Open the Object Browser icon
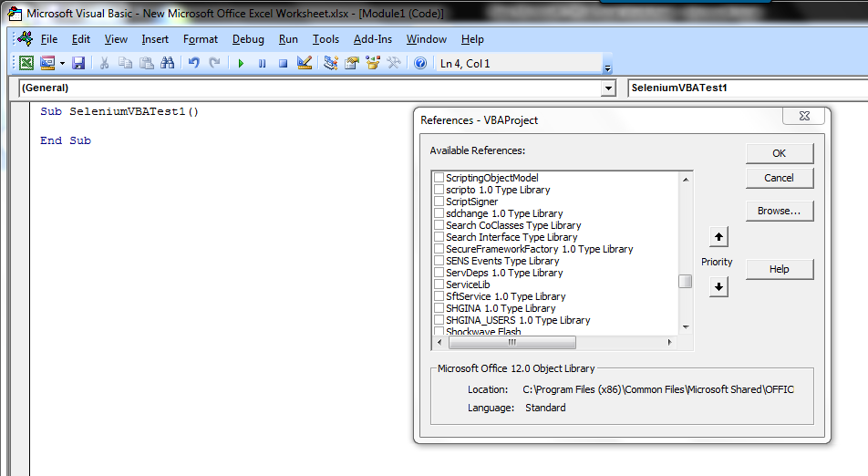 [x=373, y=63]
